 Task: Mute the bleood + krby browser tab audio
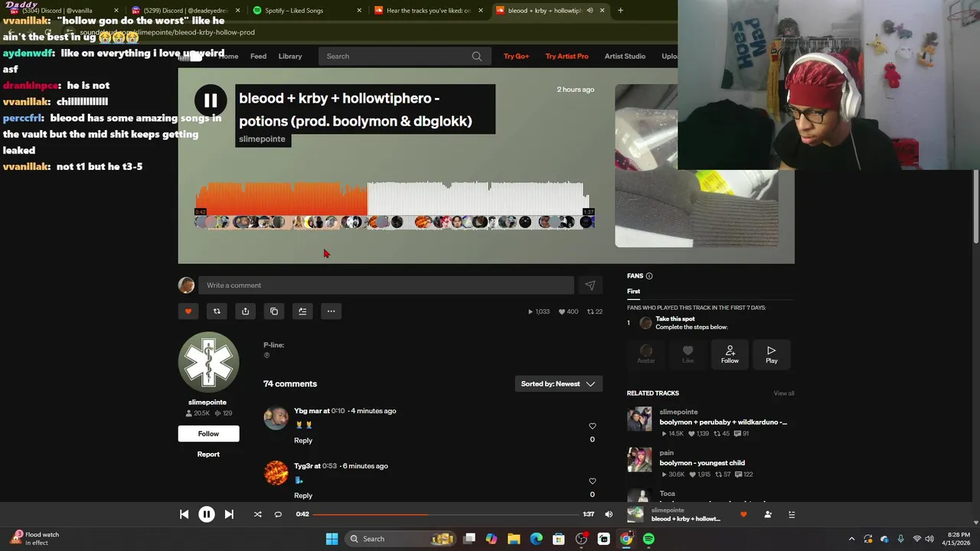(x=590, y=11)
